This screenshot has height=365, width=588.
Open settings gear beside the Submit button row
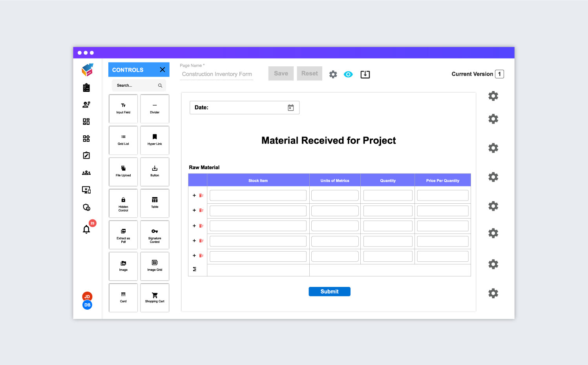point(493,293)
